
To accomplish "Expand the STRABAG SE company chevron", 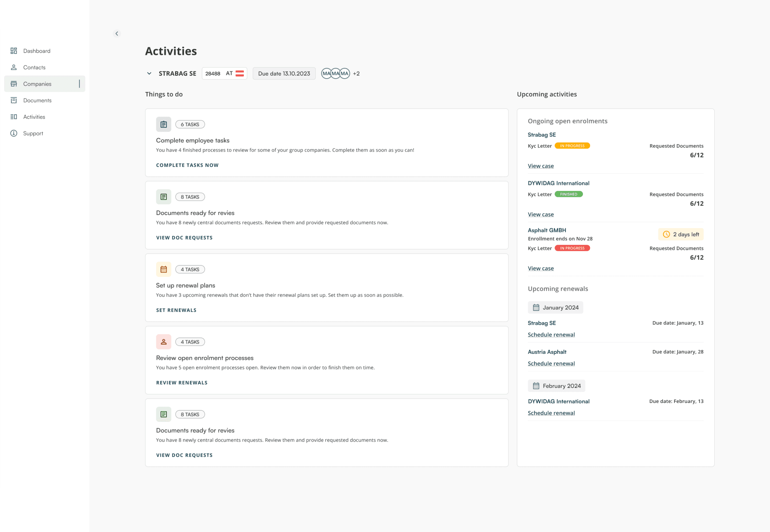I will tap(149, 73).
